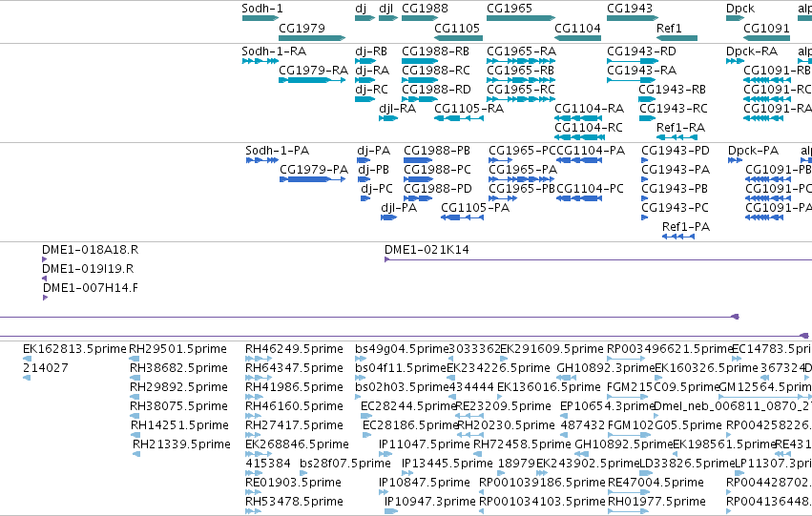Click the DME1-019I19.R BAC end marker
Viewport: 812px width, 516px height.
pos(45,279)
